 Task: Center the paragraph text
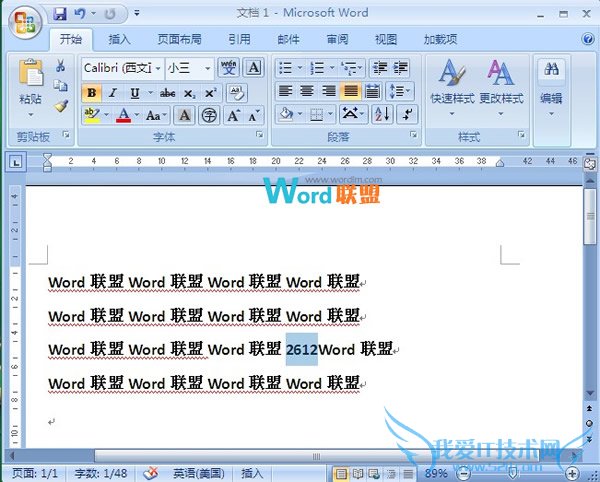point(307,91)
